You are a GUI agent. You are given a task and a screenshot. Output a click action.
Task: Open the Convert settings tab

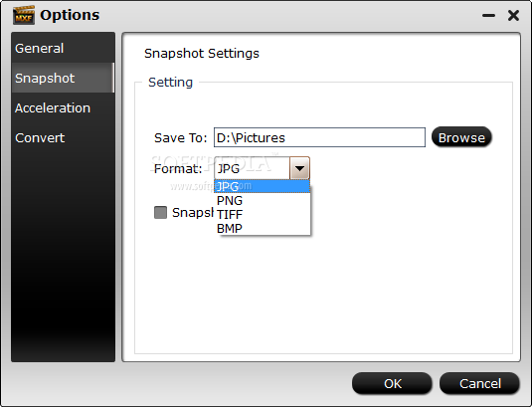63,137
